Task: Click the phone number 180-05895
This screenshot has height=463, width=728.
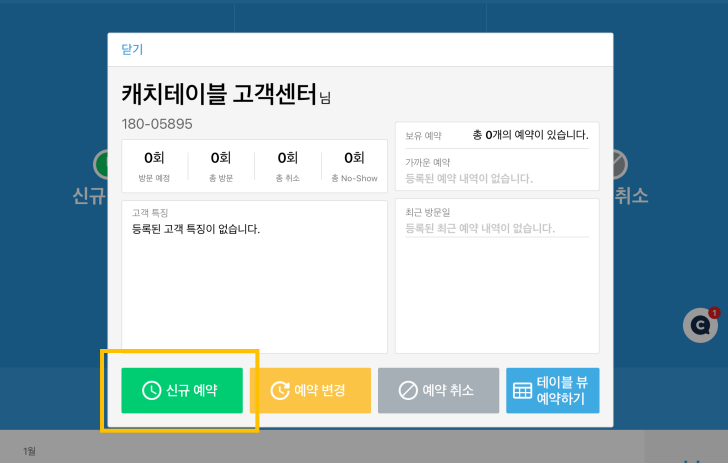Action: pos(157,124)
